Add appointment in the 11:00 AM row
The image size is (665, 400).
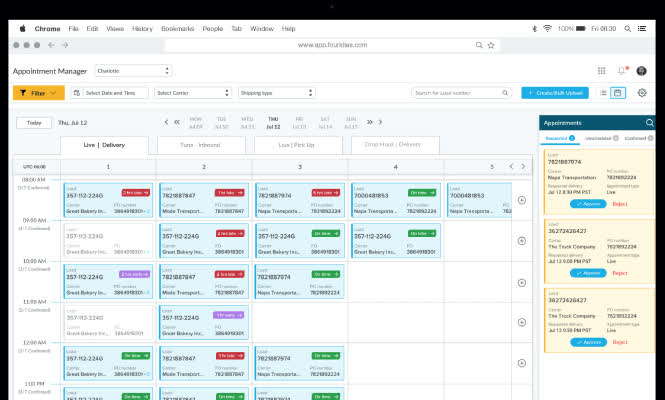[522, 322]
